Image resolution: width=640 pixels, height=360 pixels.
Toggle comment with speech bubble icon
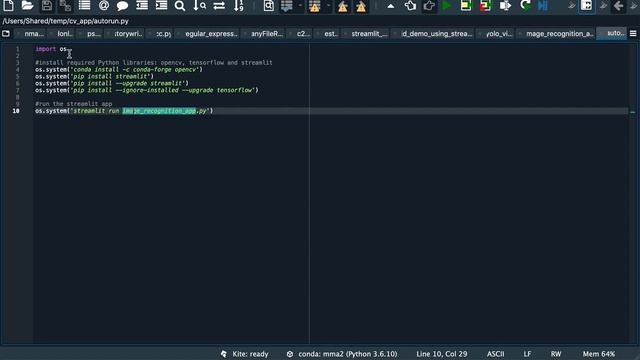pyautogui.click(x=122, y=6)
